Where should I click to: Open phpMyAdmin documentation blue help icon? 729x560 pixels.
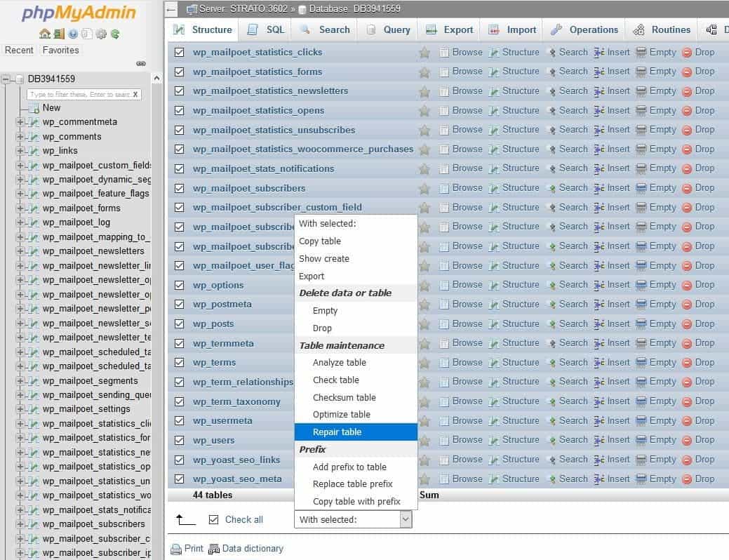click(73, 34)
